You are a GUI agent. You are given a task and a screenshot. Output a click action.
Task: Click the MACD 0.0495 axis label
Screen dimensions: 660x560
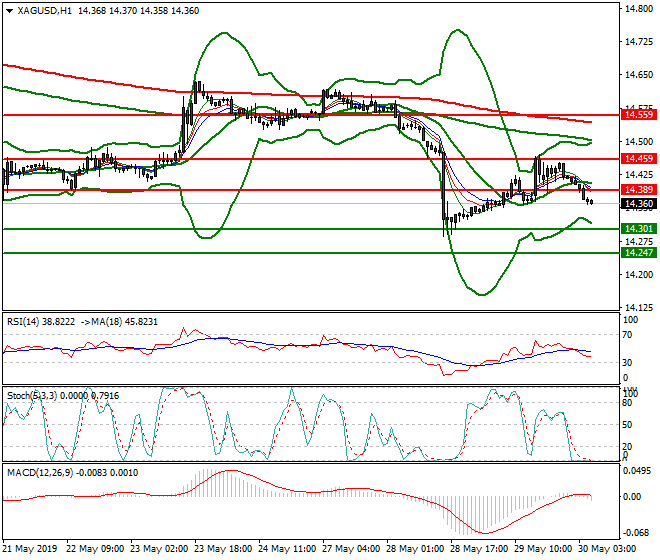pos(637,471)
